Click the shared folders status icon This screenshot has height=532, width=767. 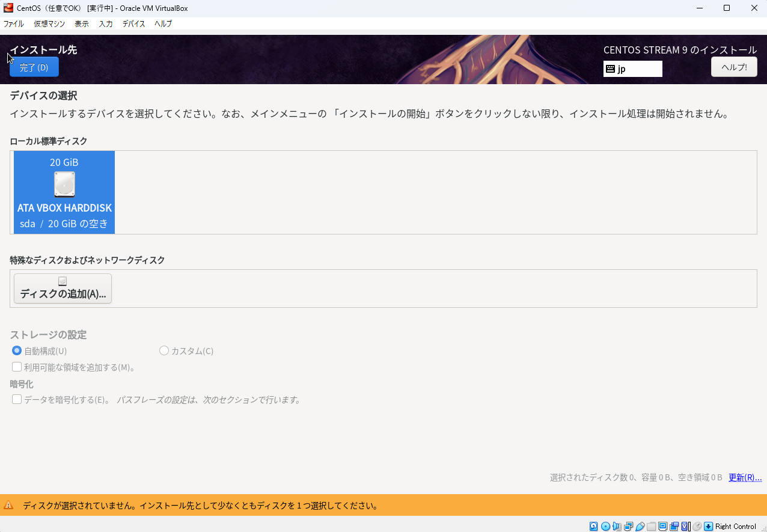pyautogui.click(x=651, y=526)
